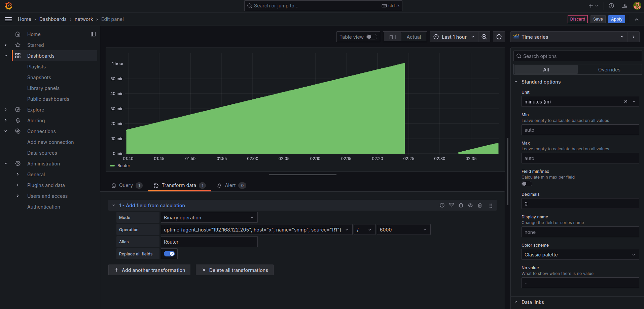Screen dimensions: 644x309
Task: Switch to the Query tab
Action: click(x=127, y=185)
